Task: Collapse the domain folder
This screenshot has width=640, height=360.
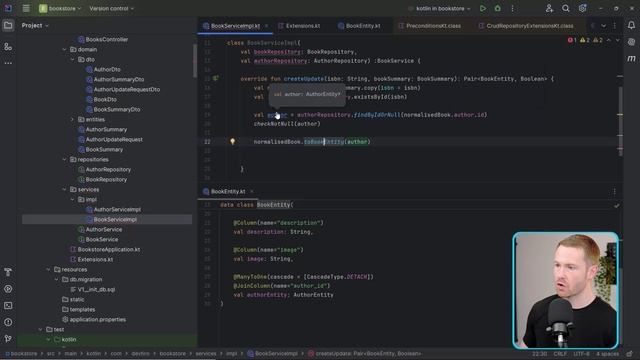Action: 64,49
